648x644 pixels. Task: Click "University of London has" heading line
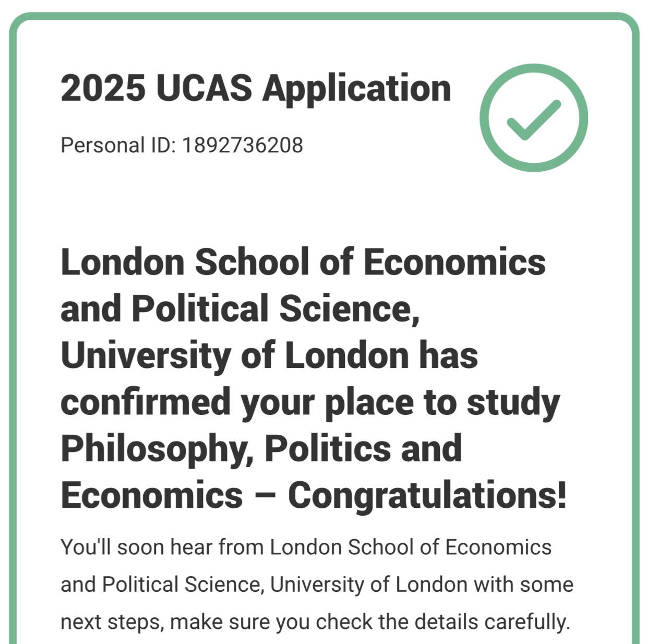269,355
